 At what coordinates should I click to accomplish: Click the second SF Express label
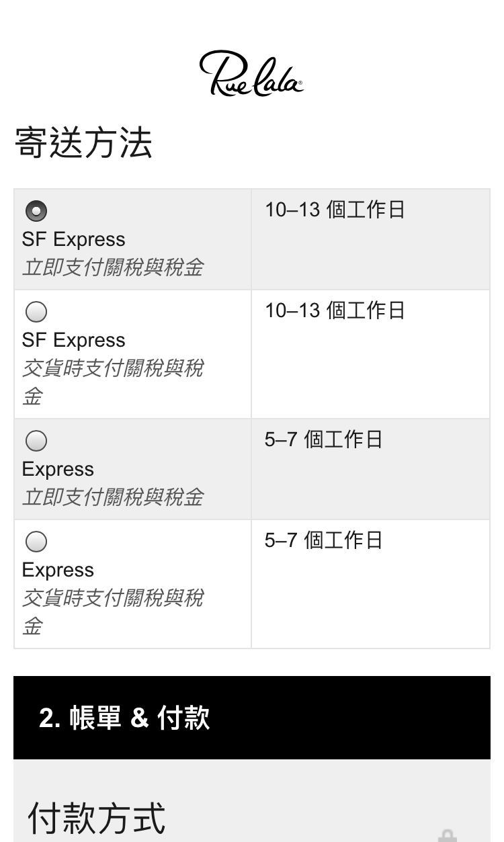tap(73, 340)
